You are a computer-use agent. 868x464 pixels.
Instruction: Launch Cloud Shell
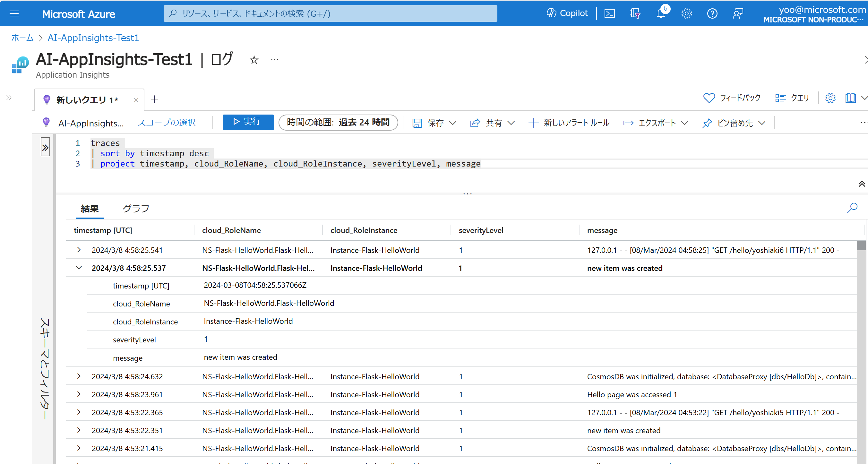point(610,13)
